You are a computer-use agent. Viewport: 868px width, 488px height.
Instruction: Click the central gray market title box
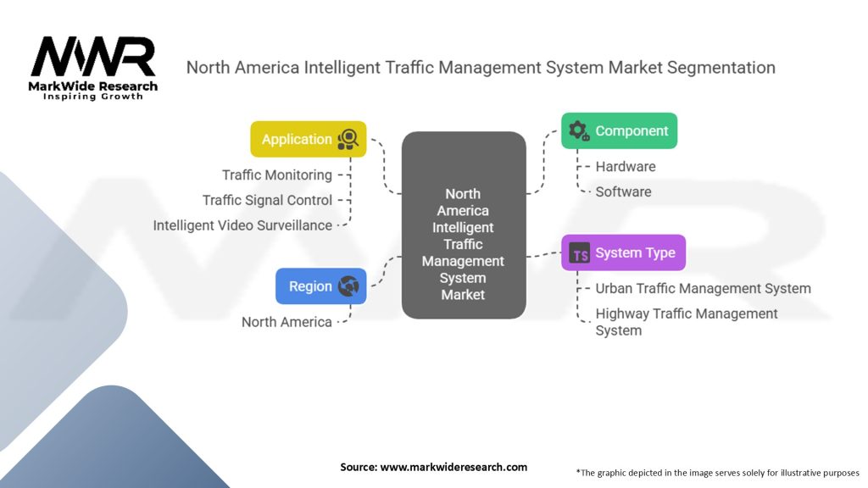463,225
